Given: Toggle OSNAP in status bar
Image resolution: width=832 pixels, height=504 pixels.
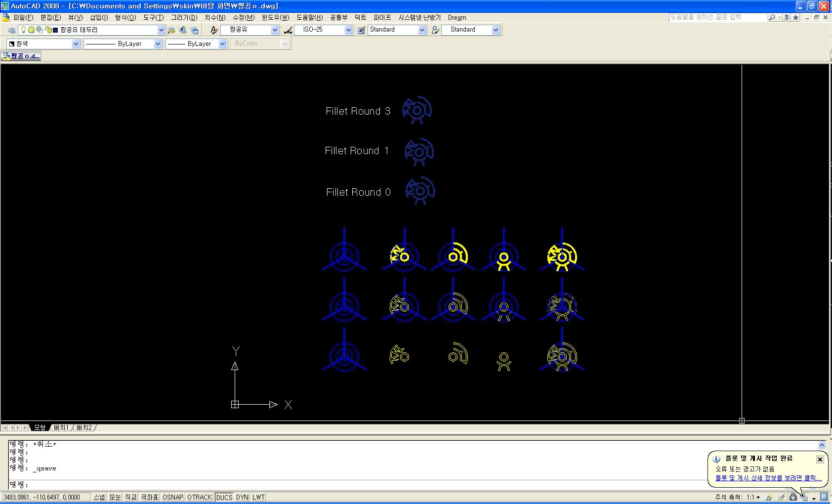Looking at the screenshot, I should tap(172, 497).
